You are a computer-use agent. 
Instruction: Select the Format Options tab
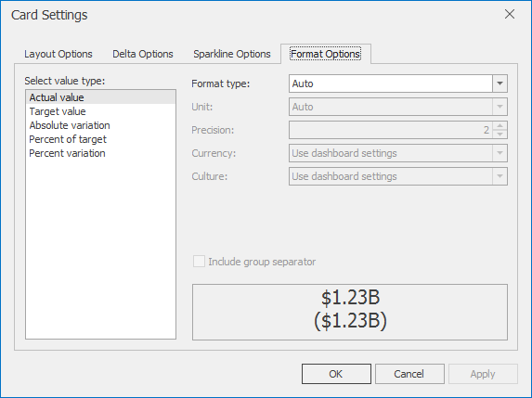(x=325, y=54)
